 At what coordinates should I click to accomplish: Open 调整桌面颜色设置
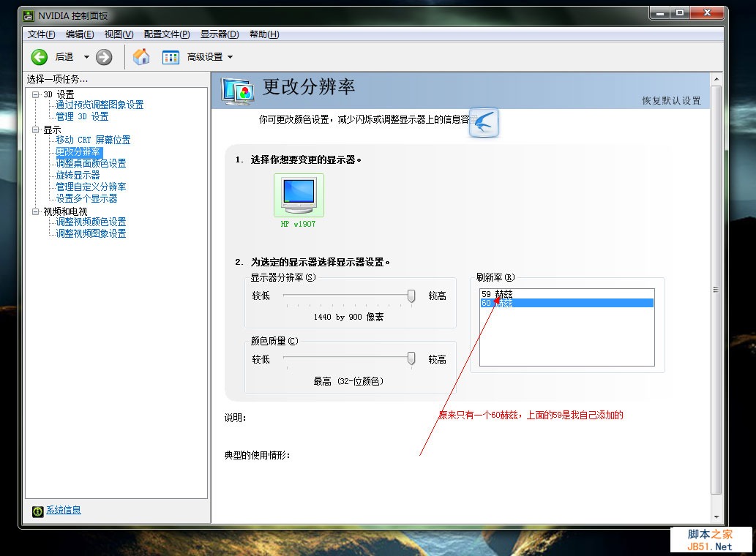(x=91, y=163)
